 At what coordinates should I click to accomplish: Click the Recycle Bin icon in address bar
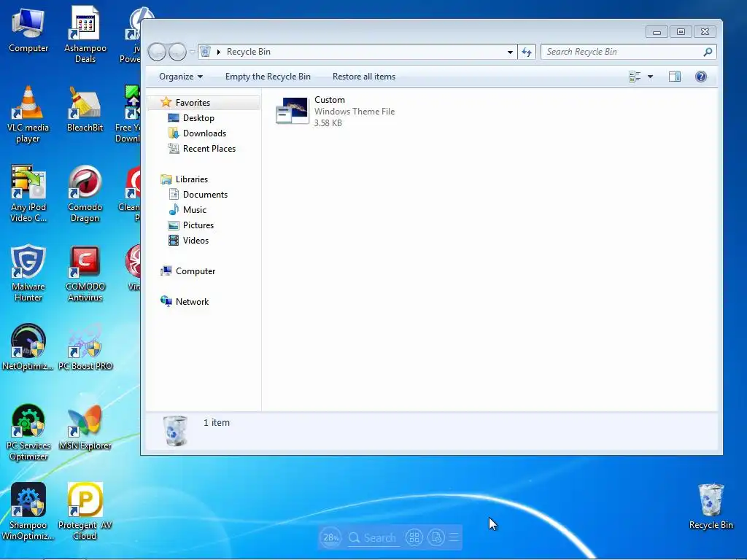[x=205, y=52]
